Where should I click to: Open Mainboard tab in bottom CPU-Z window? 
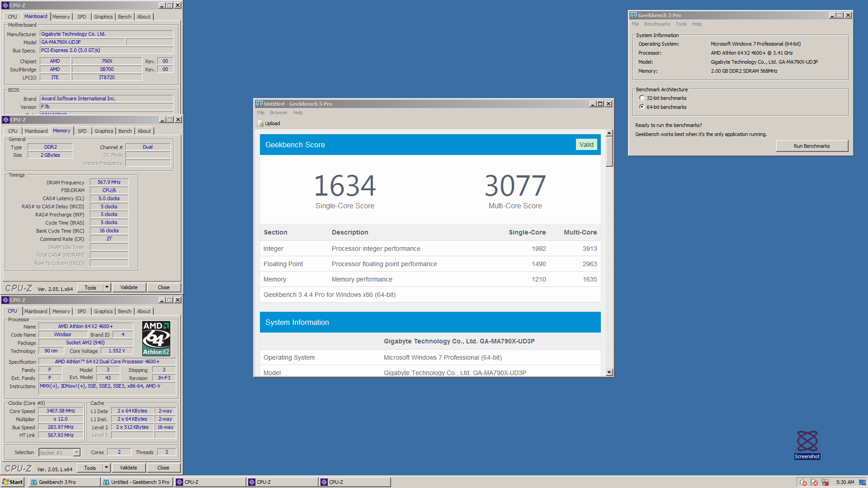36,311
